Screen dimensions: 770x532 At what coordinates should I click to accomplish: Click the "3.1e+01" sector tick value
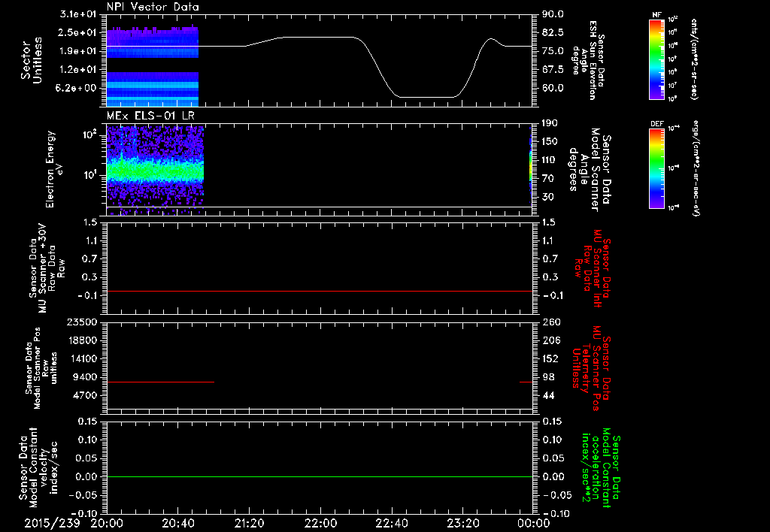pyautogui.click(x=77, y=14)
